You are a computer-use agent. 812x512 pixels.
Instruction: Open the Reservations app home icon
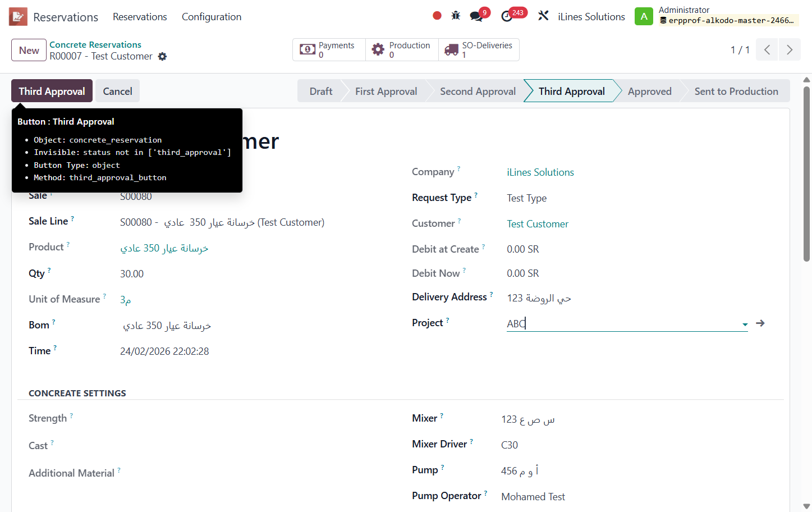coord(18,17)
